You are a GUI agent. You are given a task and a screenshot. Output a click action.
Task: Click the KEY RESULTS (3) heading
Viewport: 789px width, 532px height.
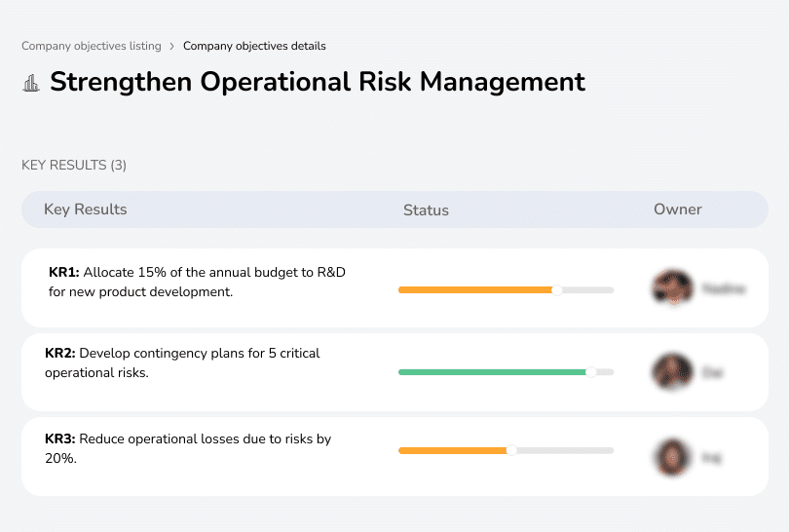[x=74, y=165]
